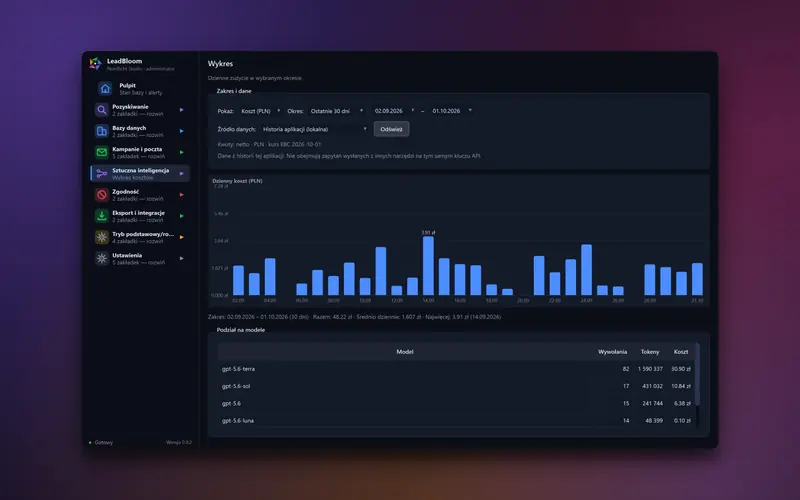The width and height of the screenshot is (800, 500).
Task: Click the LeadBloom logo
Action: click(x=95, y=64)
